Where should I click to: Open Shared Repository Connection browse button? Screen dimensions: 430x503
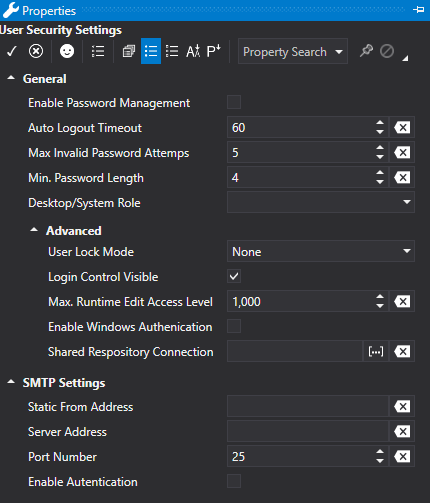(x=376, y=351)
